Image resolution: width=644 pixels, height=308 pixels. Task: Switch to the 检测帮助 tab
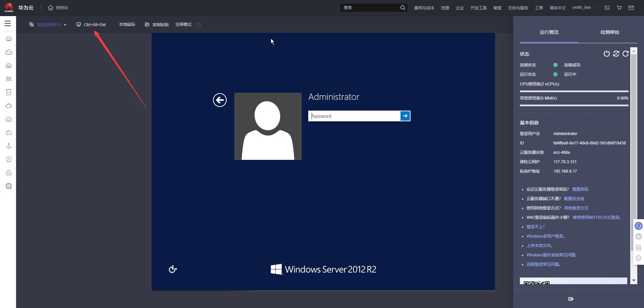609,32
